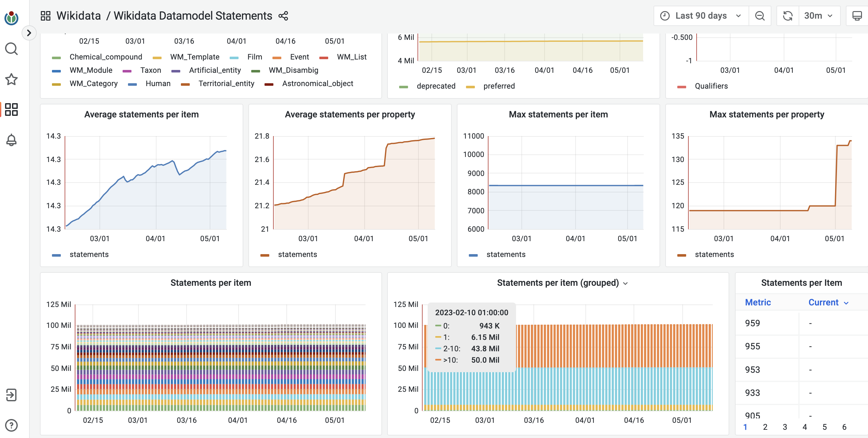
Task: Open Average statements per item panel menu
Action: tap(142, 115)
